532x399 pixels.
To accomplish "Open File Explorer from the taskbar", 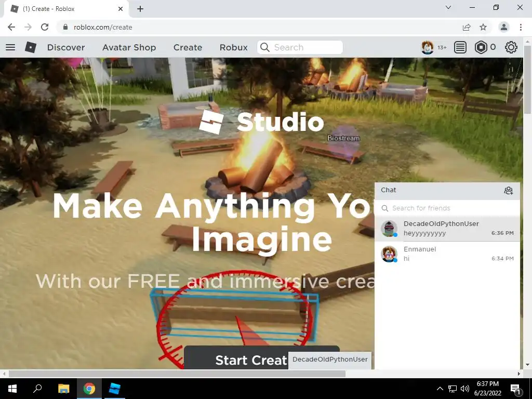I will [63, 389].
